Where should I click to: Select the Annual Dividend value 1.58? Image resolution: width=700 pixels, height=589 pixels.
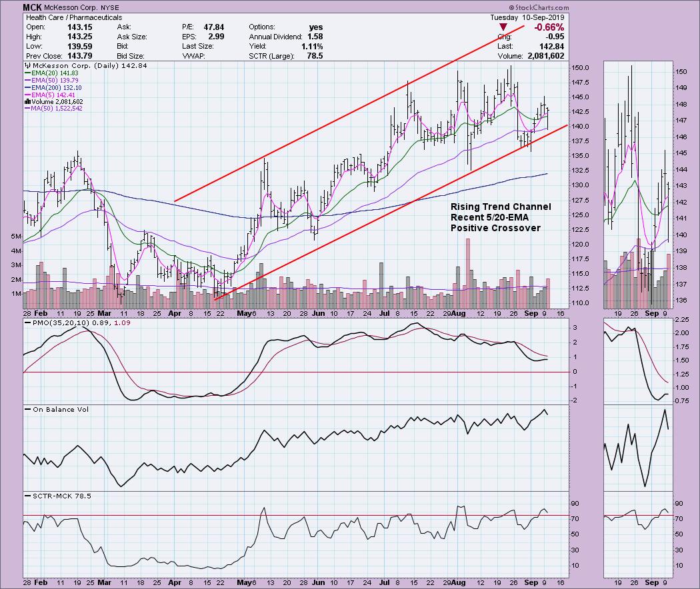pyautogui.click(x=315, y=37)
